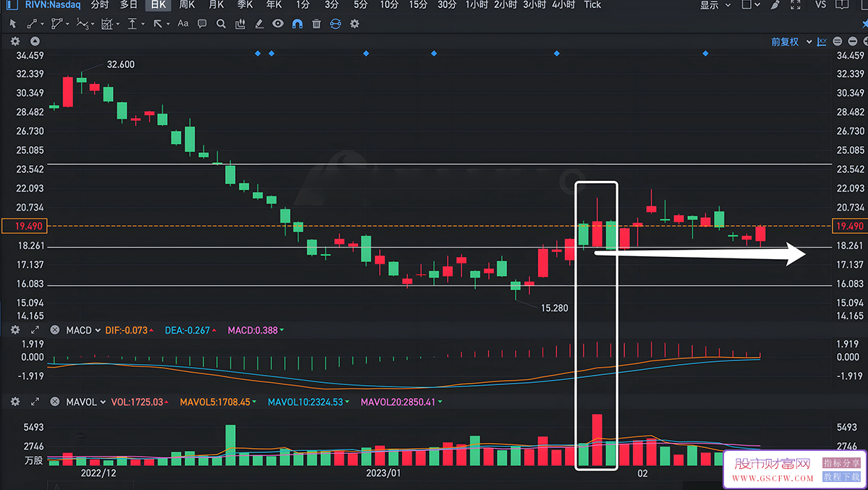Select the polygon shape drawing tool
The height and width of the screenshot is (490, 868).
pyautogui.click(x=58, y=24)
